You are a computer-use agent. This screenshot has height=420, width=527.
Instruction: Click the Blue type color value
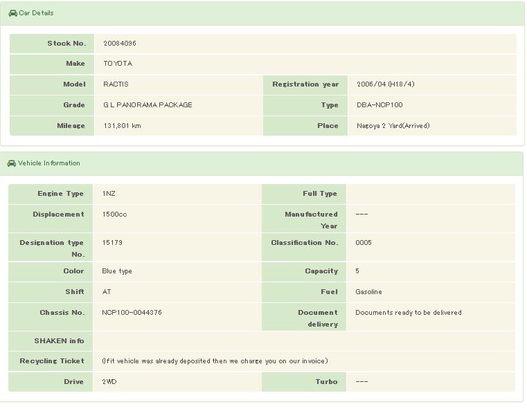(x=117, y=271)
